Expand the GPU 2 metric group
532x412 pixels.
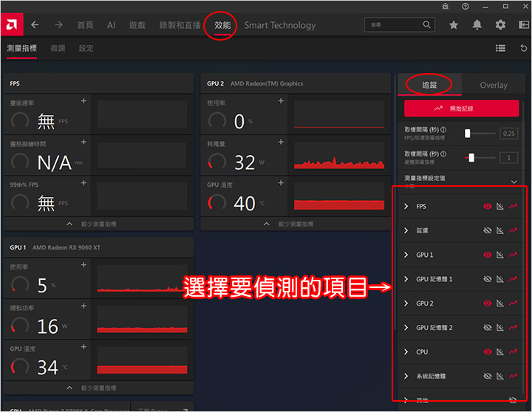[406, 303]
